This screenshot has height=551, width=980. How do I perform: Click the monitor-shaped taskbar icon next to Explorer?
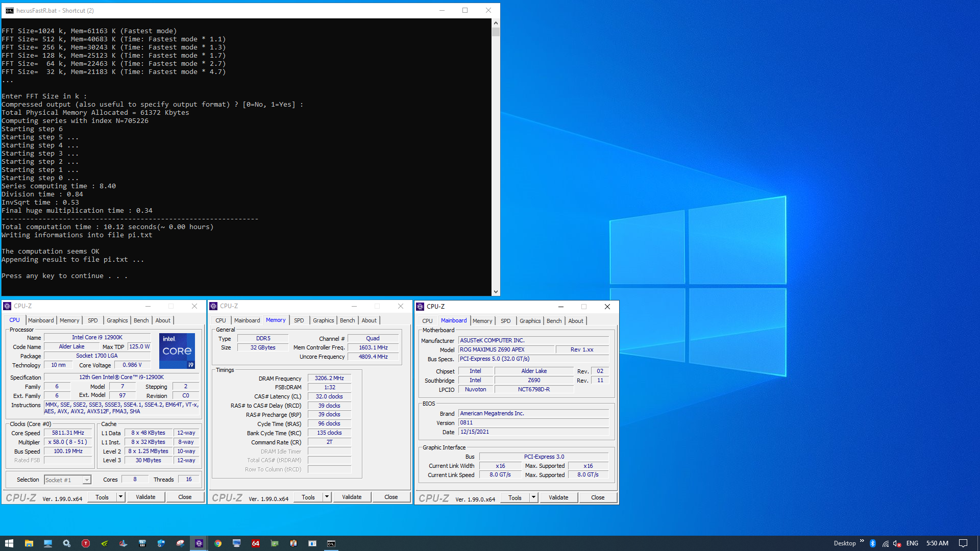pos(48,543)
